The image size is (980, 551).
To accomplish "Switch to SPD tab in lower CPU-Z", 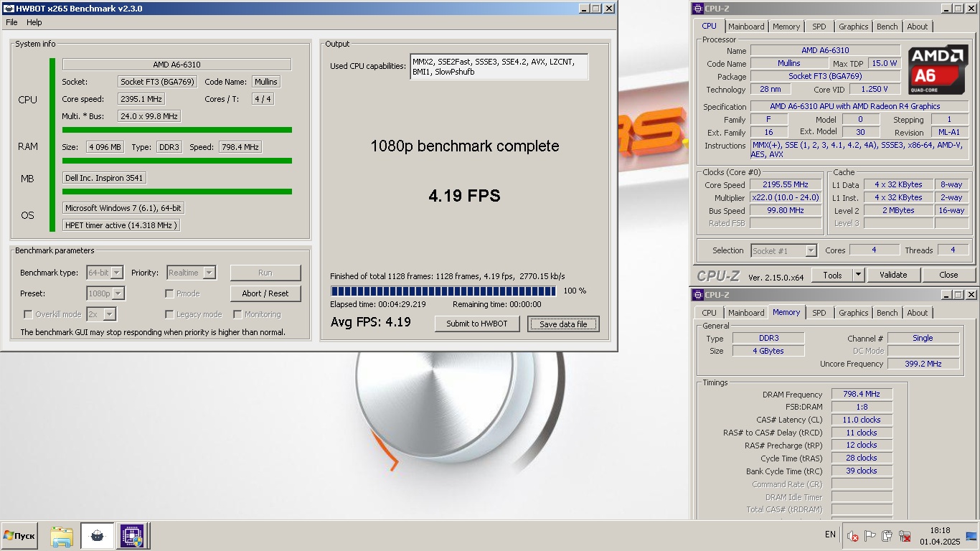I will pyautogui.click(x=819, y=313).
